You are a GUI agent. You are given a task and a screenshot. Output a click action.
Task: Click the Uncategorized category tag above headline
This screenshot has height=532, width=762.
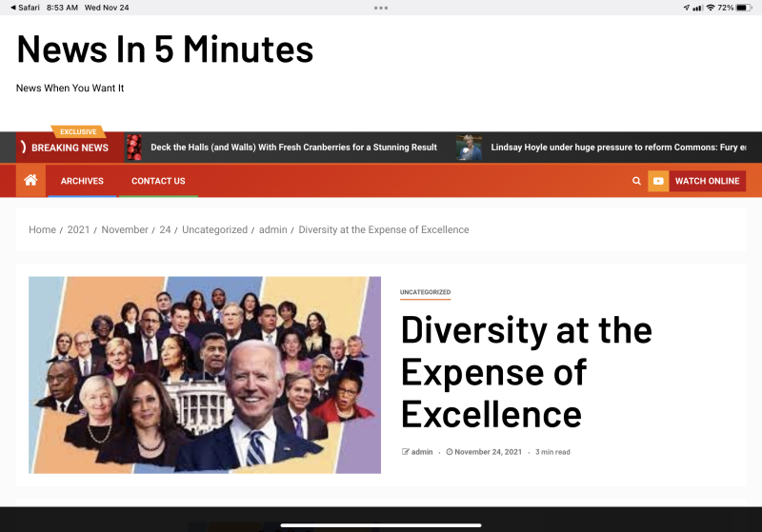[425, 292]
